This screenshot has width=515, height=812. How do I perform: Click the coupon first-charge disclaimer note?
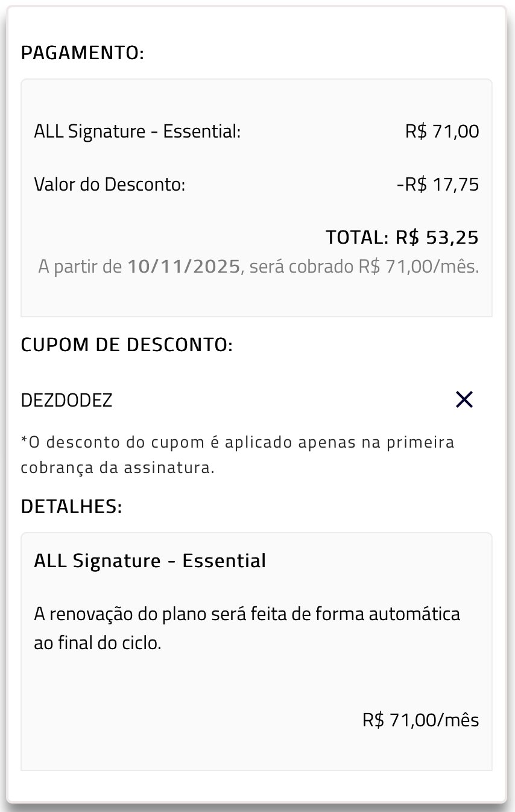pyautogui.click(x=238, y=442)
